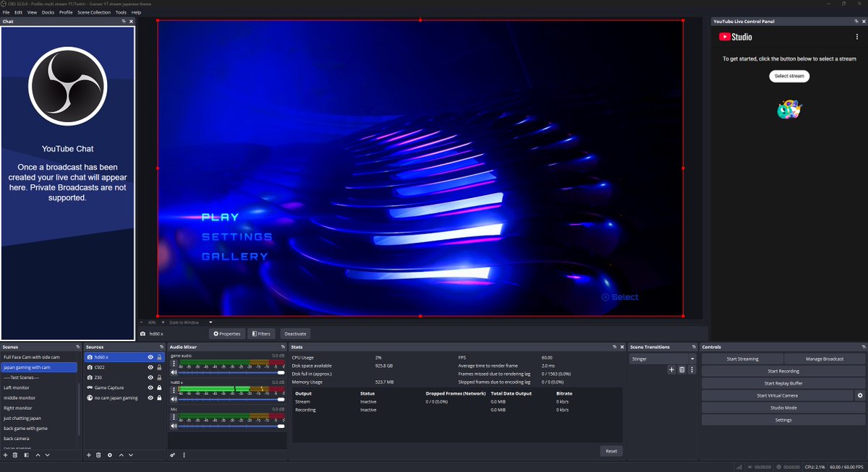Open transition properties three-dot menu

tap(692, 369)
